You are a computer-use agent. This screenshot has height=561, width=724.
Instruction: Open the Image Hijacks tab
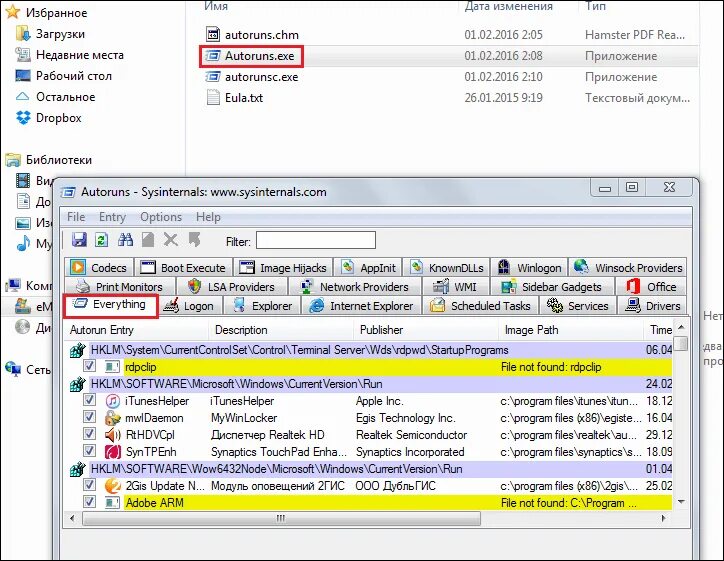pyautogui.click(x=283, y=267)
